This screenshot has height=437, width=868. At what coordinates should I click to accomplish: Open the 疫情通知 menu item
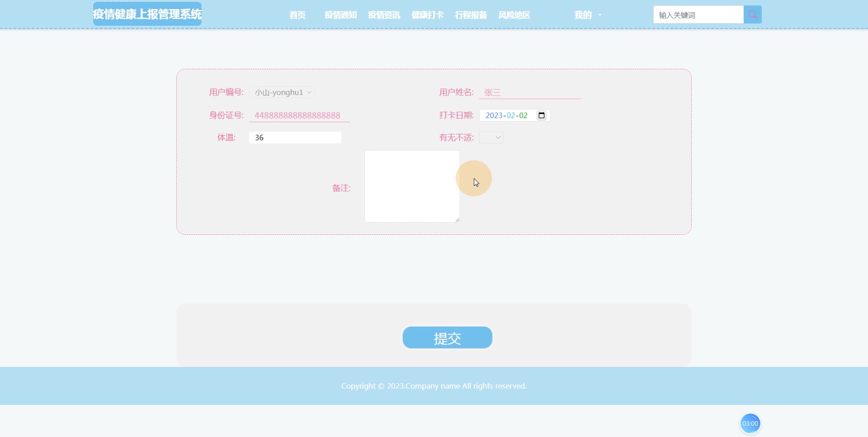(341, 15)
